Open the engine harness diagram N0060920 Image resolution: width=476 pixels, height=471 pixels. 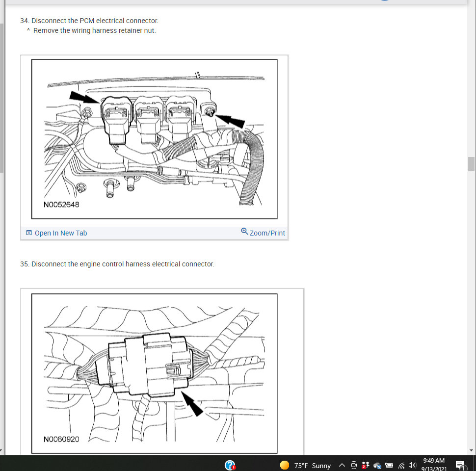[x=154, y=373]
